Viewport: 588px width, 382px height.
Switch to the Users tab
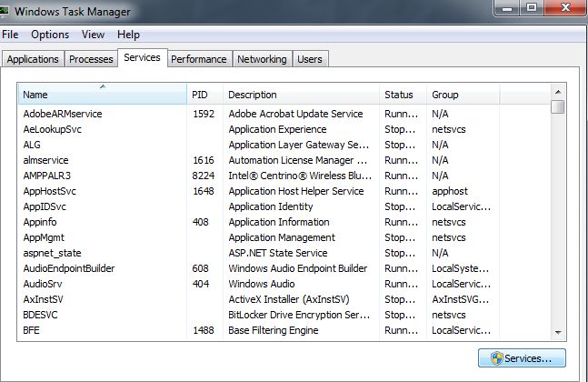[x=310, y=59]
